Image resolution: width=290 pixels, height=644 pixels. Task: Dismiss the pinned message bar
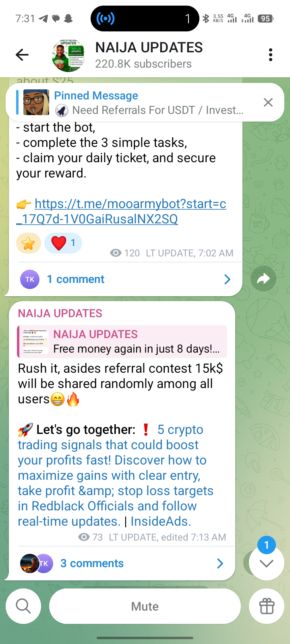pos(268,102)
